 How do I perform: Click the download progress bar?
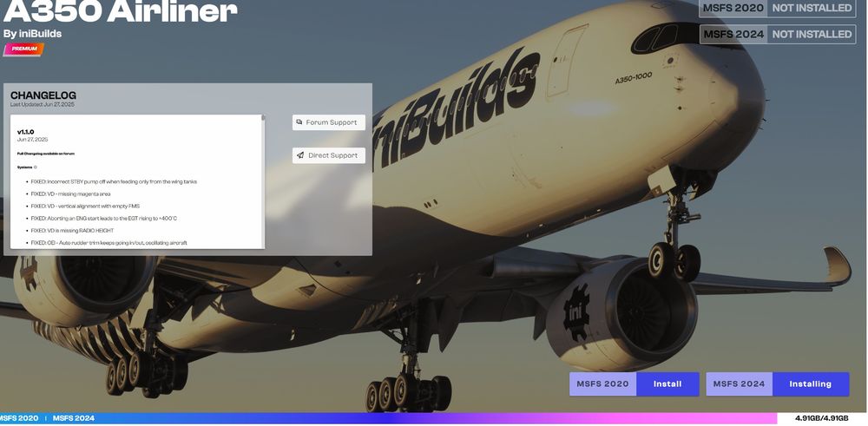tap(434, 418)
